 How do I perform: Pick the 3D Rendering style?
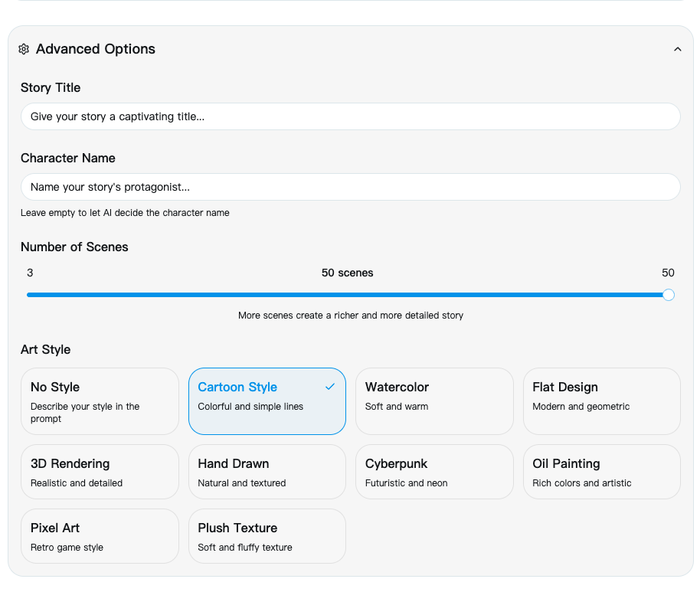point(100,472)
